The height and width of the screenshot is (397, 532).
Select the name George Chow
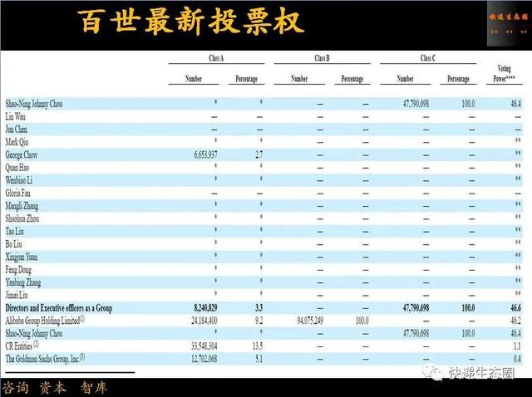[22, 155]
